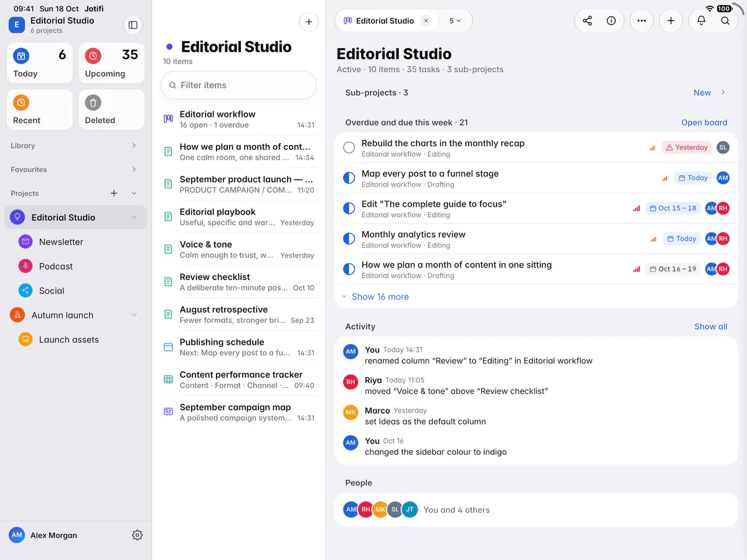Click the share icon in top toolbar
Screen dimensions: 747x560
[587, 21]
